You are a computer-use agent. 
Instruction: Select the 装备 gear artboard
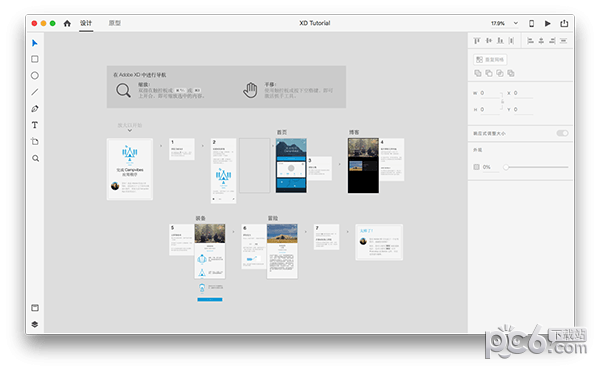tap(210, 251)
